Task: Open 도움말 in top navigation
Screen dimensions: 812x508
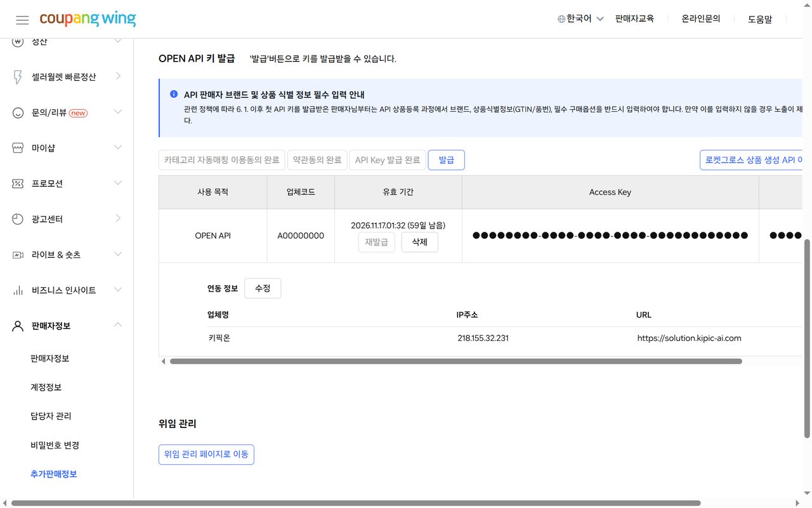Action: pos(760,19)
